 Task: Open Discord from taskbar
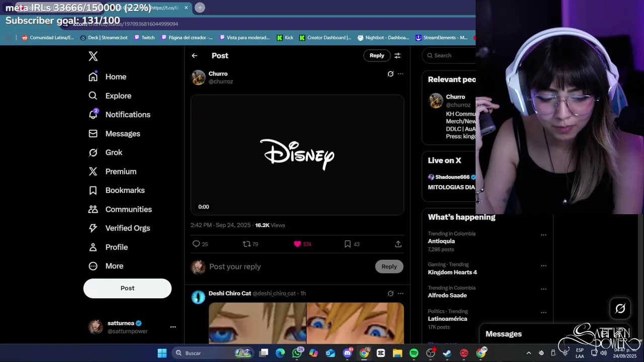coord(347,353)
